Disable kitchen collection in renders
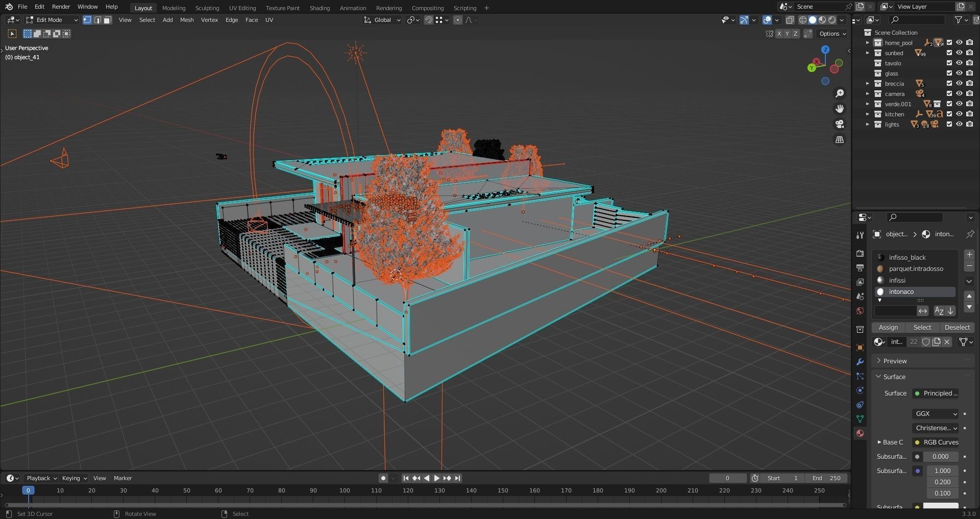 click(x=970, y=114)
